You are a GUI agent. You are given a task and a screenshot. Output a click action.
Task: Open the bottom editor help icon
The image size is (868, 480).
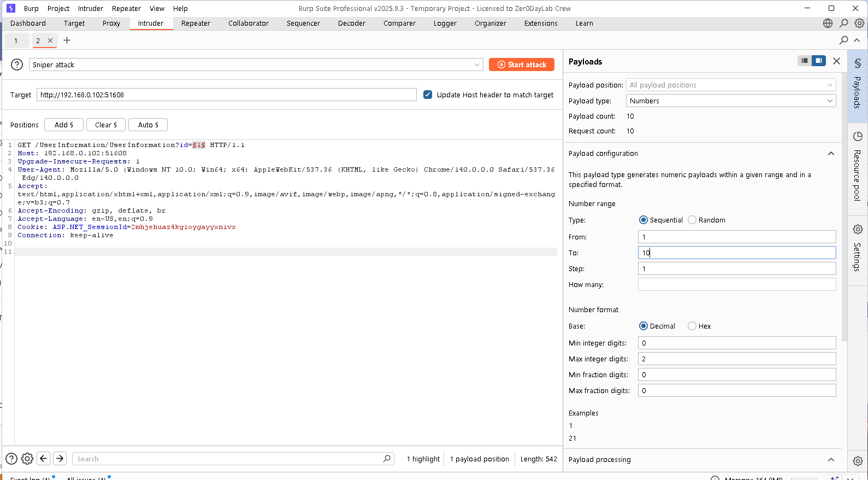(x=11, y=459)
